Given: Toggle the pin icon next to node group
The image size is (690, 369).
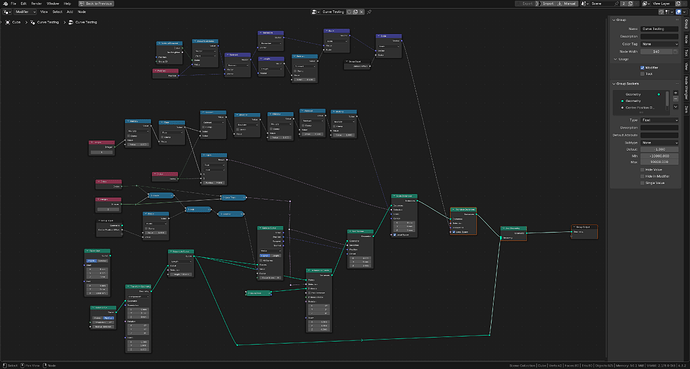Looking at the screenshot, I should click(369, 12).
